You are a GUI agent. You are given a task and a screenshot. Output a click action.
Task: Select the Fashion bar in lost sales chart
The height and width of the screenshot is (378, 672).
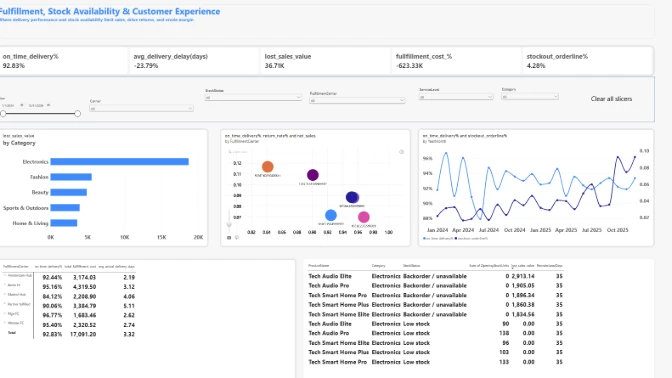pyautogui.click(x=71, y=177)
